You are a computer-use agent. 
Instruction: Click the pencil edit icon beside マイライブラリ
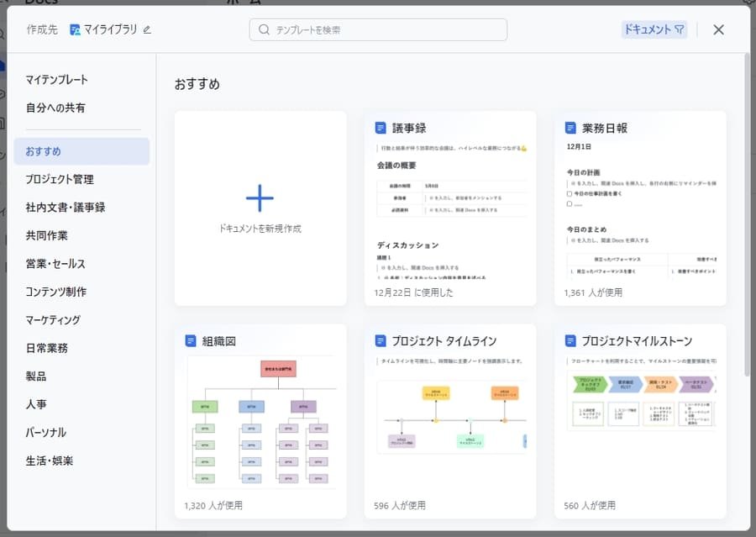[147, 29]
